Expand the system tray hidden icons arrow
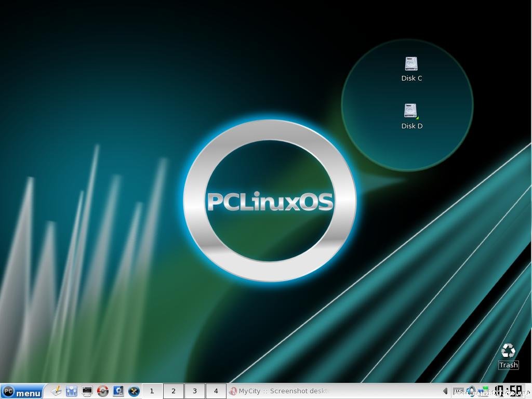532x399 pixels. (x=445, y=391)
